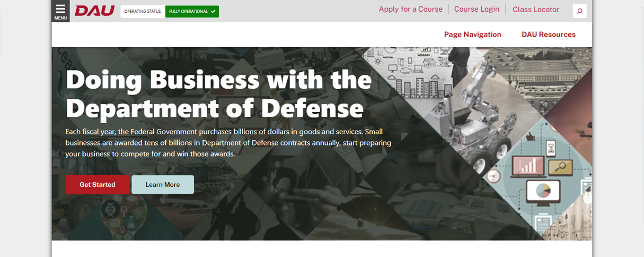Click the Fully Operational status badge
Viewport: 644px width, 257px height.
coord(192,11)
